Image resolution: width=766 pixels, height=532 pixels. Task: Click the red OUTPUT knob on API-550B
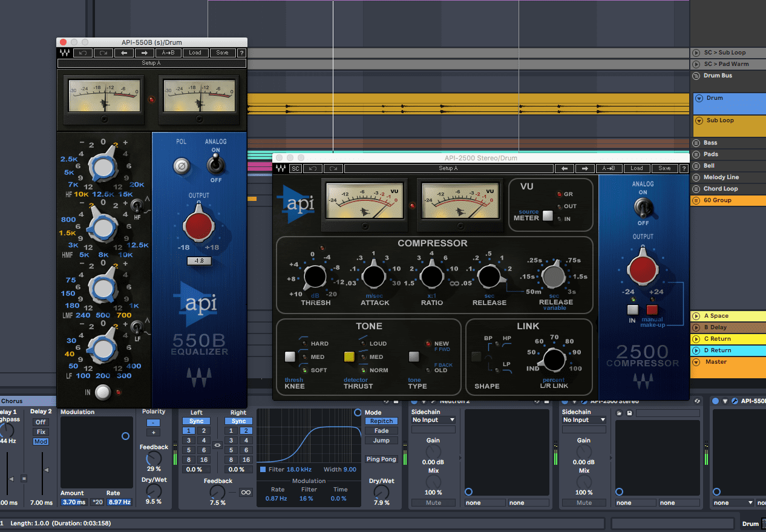[200, 226]
